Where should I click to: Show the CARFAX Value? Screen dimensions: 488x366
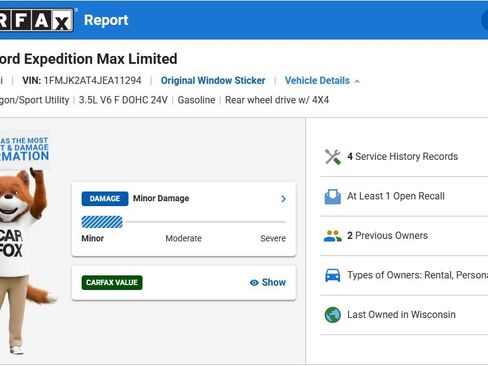pyautogui.click(x=268, y=282)
